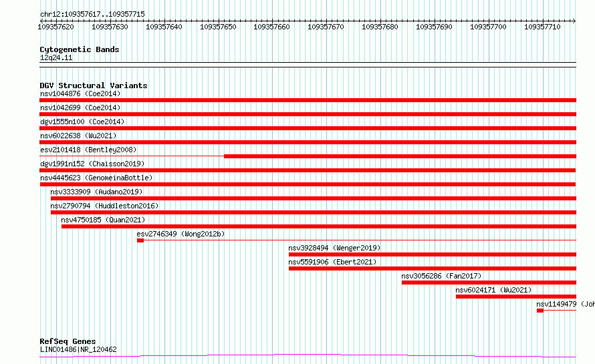This screenshot has height=364, width=595.
Task: Click the chr12:109357617..109357715 region label
Action: [x=92, y=14]
